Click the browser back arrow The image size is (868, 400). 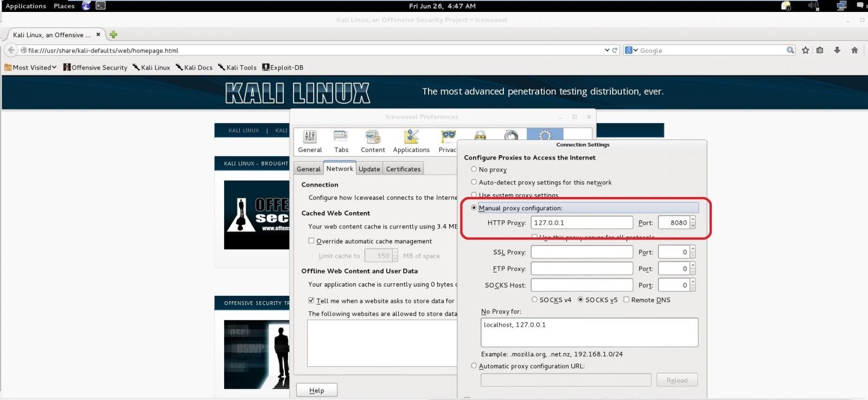11,50
